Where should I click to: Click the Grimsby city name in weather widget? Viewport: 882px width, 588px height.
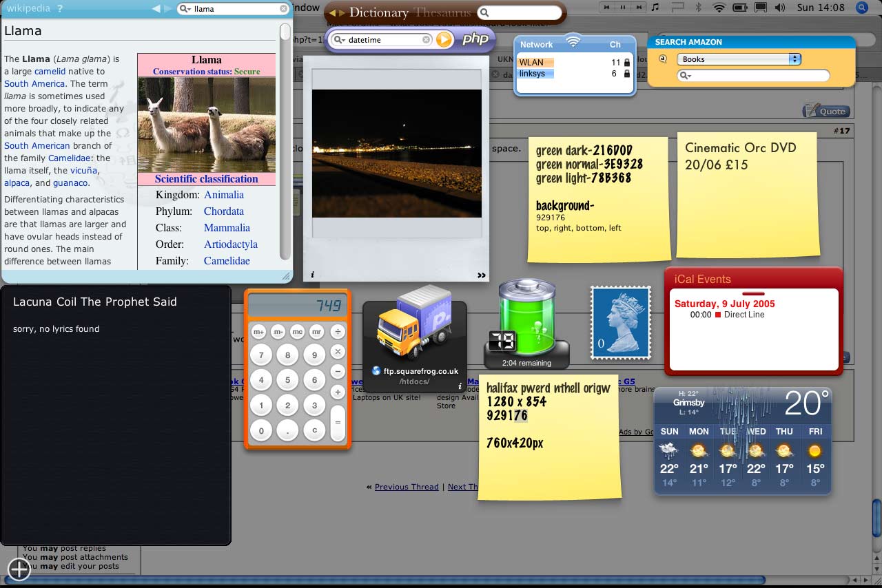688,403
